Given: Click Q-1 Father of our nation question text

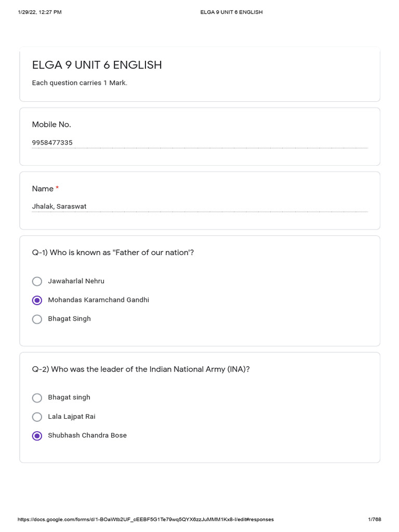Looking at the screenshot, I should (x=113, y=252).
